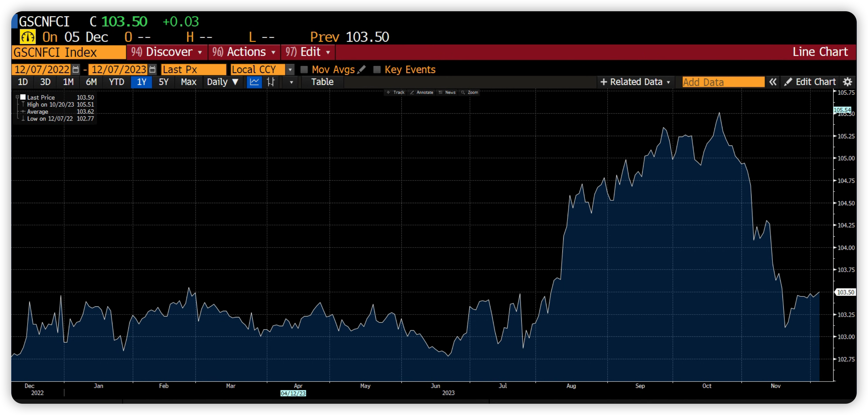Open the end date calendar picker
This screenshot has height=415, width=868.
point(152,70)
